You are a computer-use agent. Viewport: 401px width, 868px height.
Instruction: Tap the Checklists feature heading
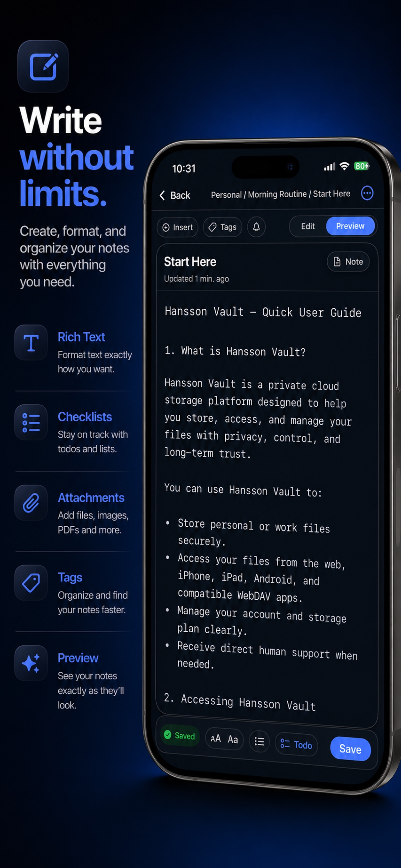tap(85, 417)
